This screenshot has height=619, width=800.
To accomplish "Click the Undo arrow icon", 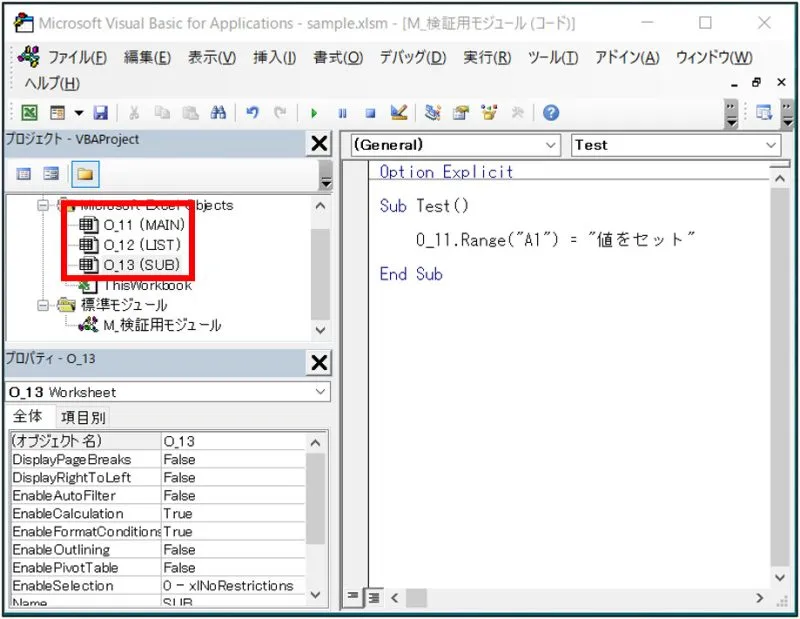I will coord(252,112).
